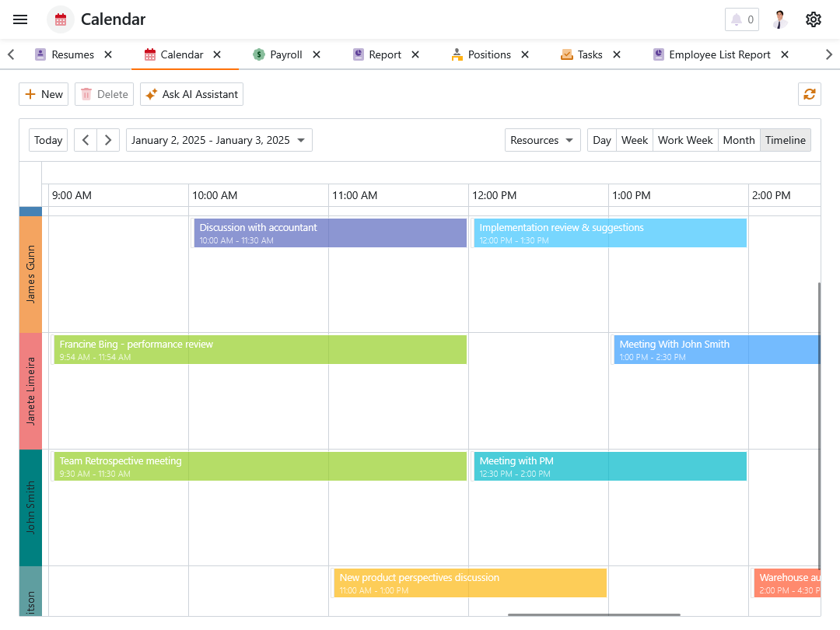Open the date range picker dropdown
Image resolution: width=840 pixels, height=630 pixels.
[219, 140]
